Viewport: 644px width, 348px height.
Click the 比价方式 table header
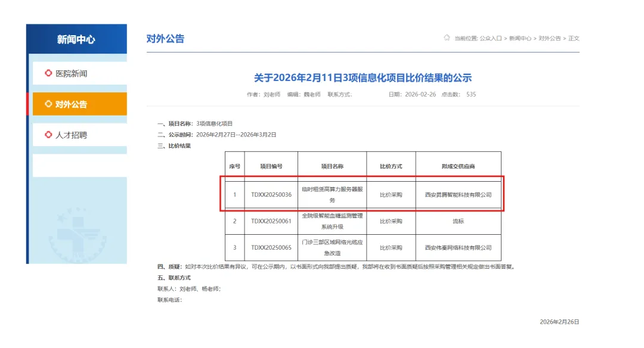391,166
